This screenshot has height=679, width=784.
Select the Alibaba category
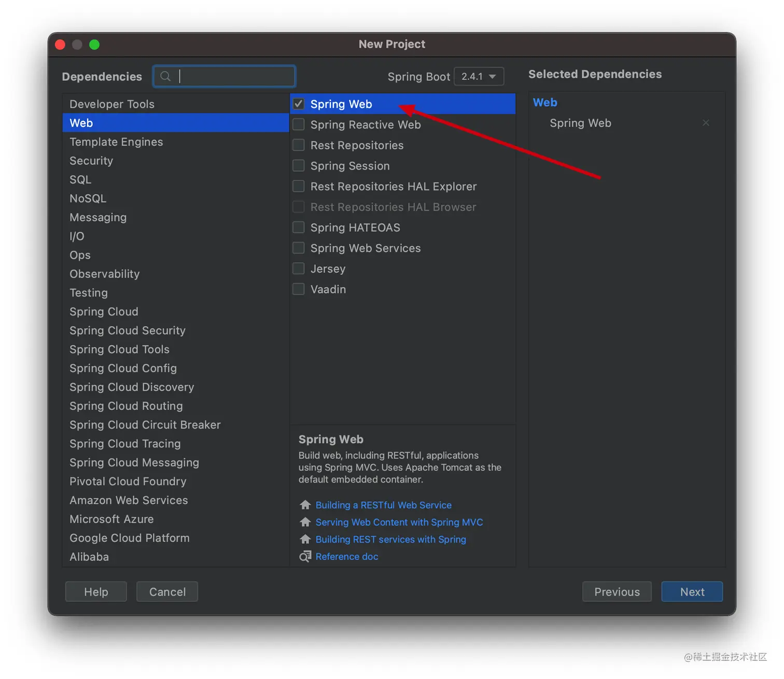coord(175,557)
